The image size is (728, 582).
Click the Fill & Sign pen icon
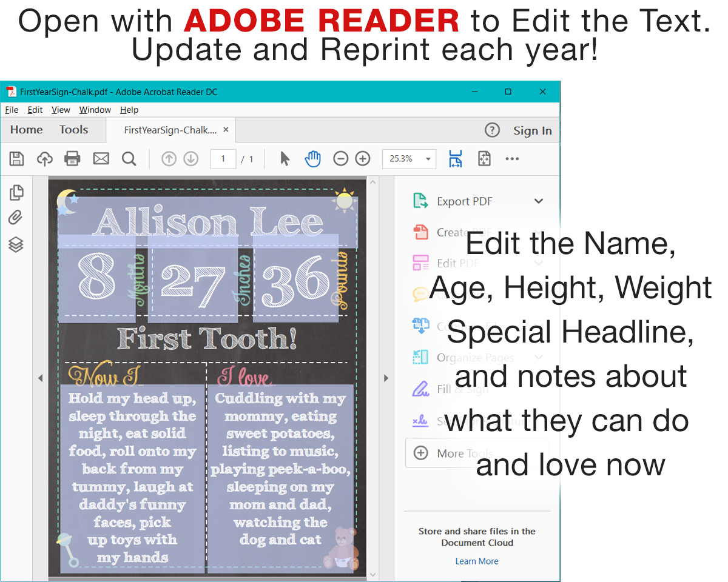tap(420, 389)
